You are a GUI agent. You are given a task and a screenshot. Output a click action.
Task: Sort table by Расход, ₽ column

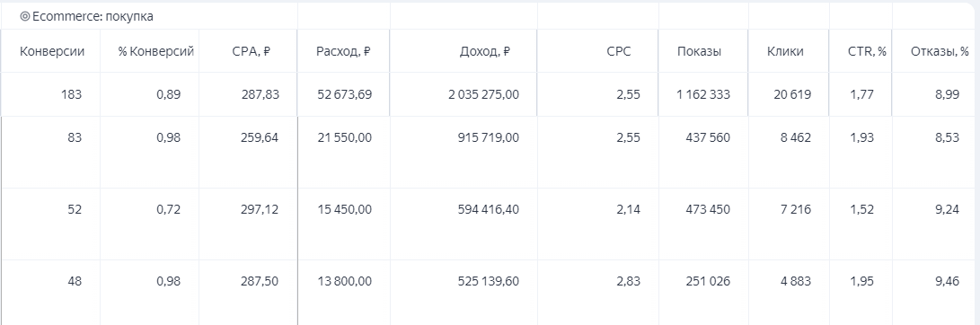coord(343,52)
